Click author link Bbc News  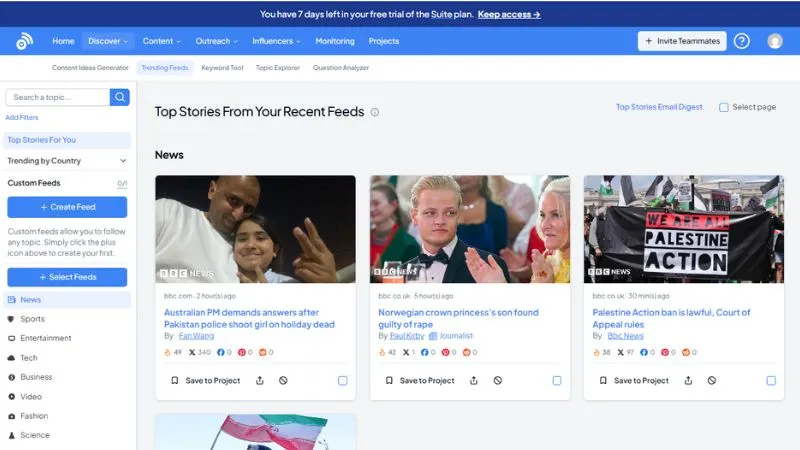[x=626, y=336]
